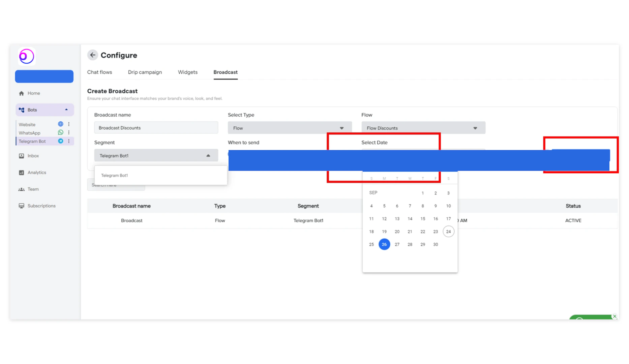
Task: Open the WhatsApp bot three-dot menu
Action: coord(69,132)
